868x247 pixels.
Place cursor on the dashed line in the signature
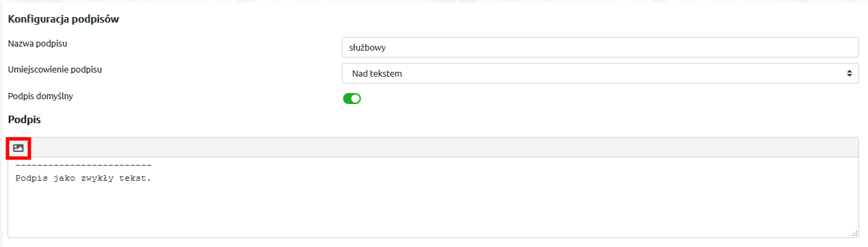(x=83, y=166)
